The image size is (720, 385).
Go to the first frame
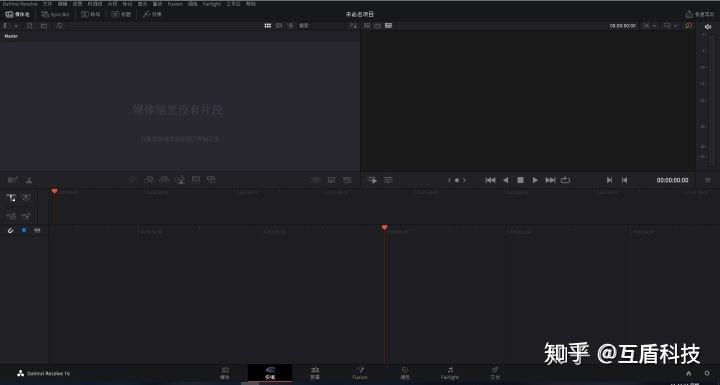click(x=490, y=180)
